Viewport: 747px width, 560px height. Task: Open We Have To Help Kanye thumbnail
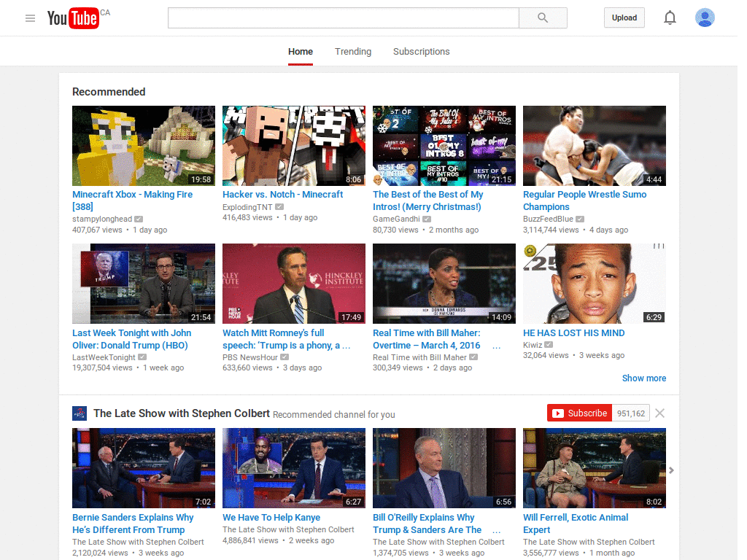click(294, 468)
